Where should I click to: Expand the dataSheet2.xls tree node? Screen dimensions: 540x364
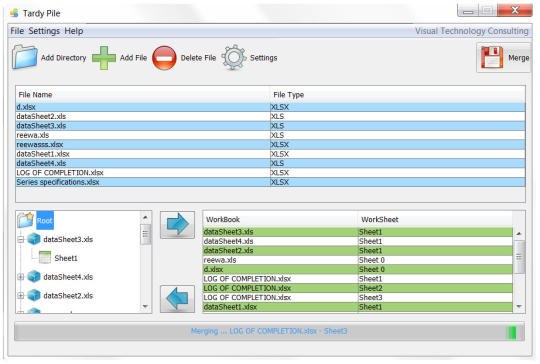point(21,295)
